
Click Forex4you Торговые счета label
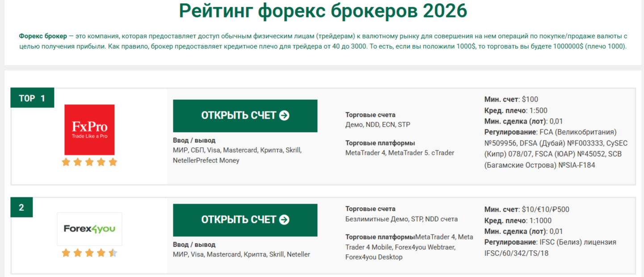coord(370,209)
